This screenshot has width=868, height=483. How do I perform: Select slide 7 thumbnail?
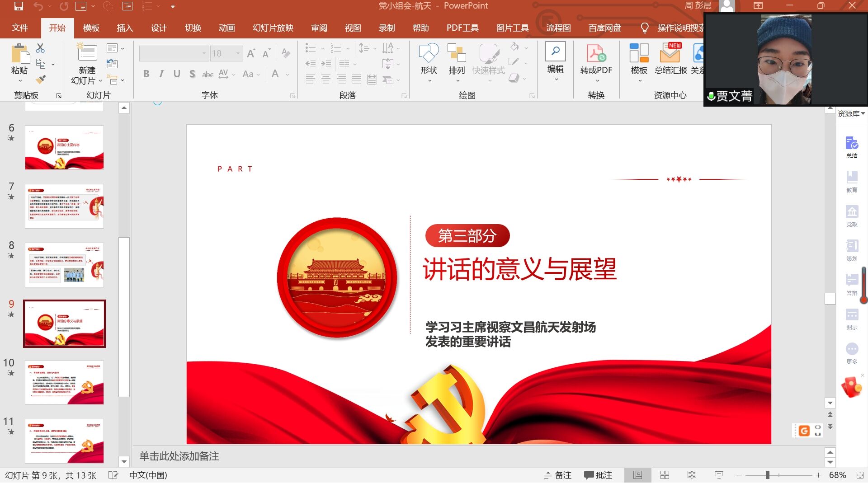[64, 206]
